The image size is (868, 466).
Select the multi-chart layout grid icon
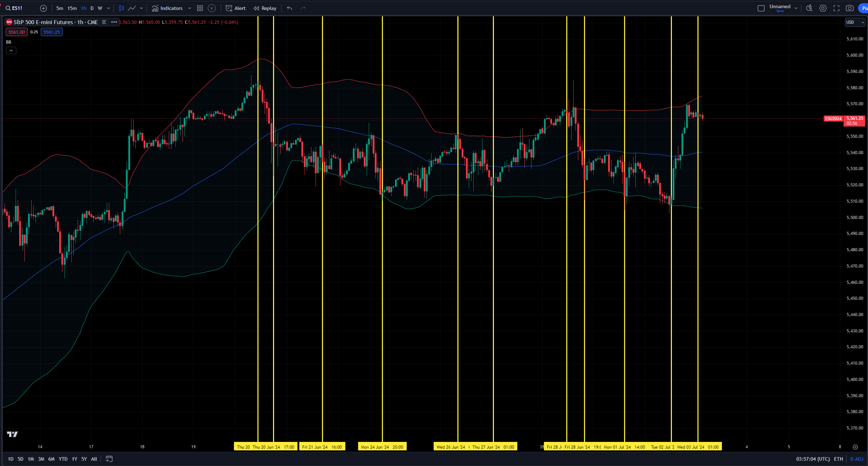click(200, 8)
